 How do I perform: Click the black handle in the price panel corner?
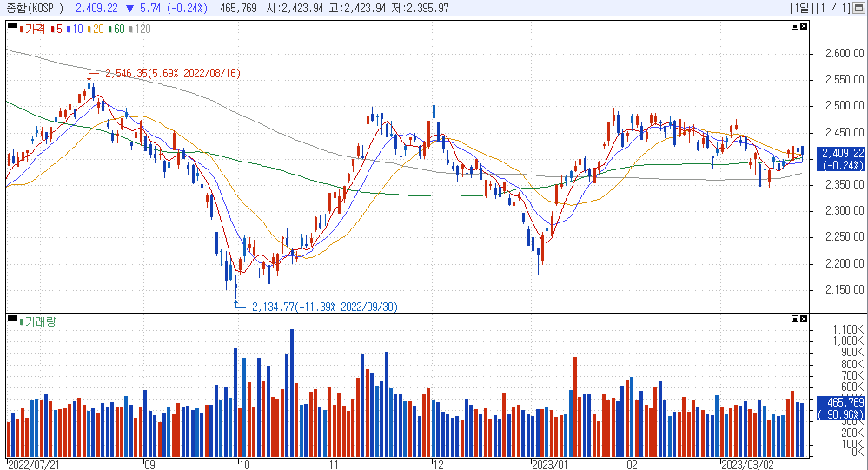pos(12,25)
